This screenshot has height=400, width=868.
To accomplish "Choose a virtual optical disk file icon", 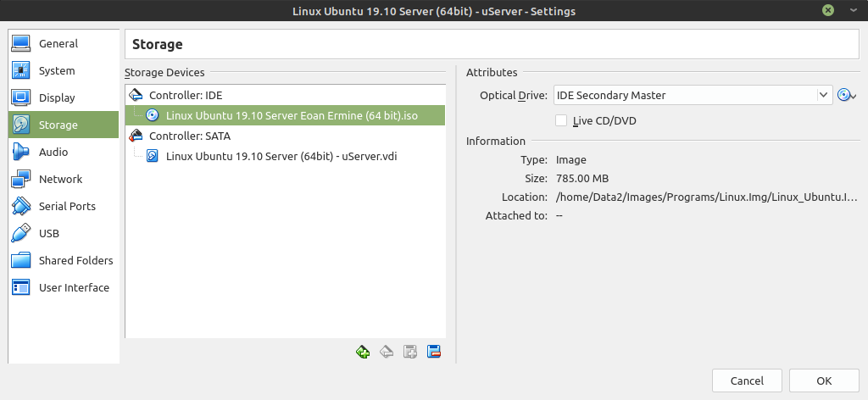I will tap(847, 95).
